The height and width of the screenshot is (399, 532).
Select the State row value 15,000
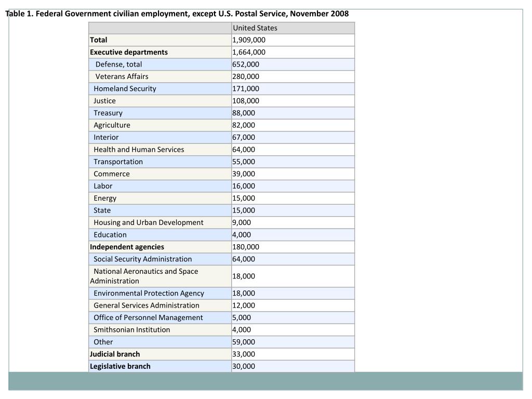coord(244,211)
